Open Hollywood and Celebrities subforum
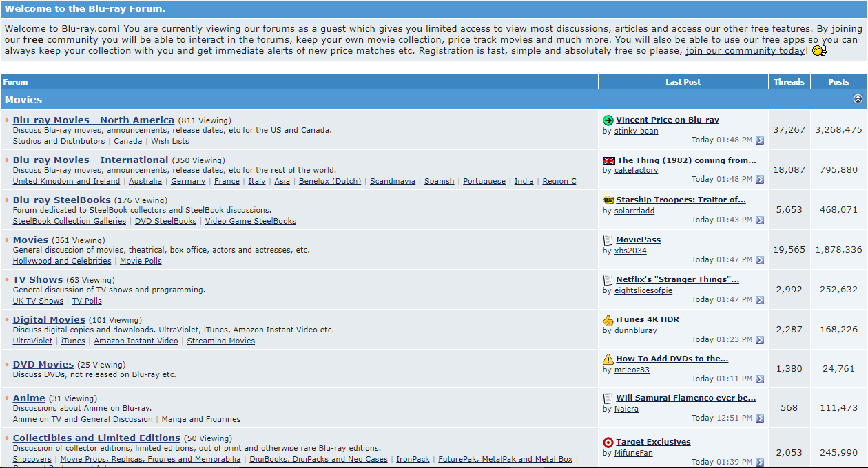This screenshot has width=868, height=468. (x=62, y=261)
